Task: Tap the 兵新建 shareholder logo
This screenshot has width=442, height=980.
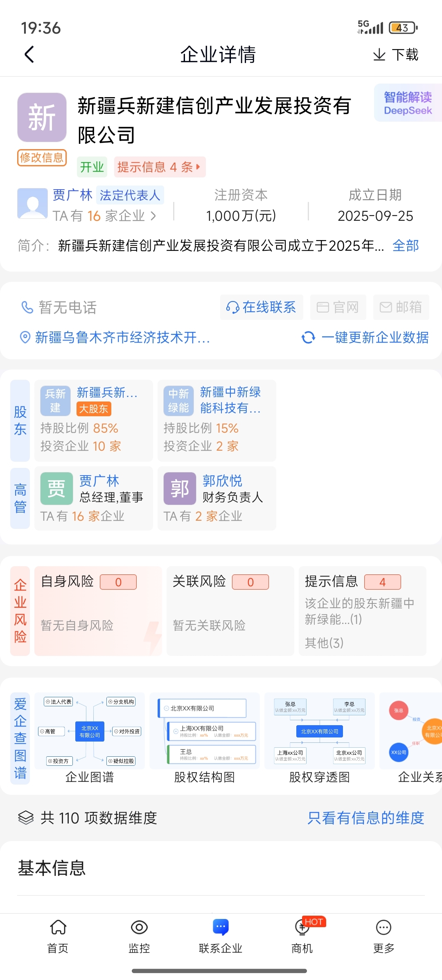Action: click(x=56, y=401)
